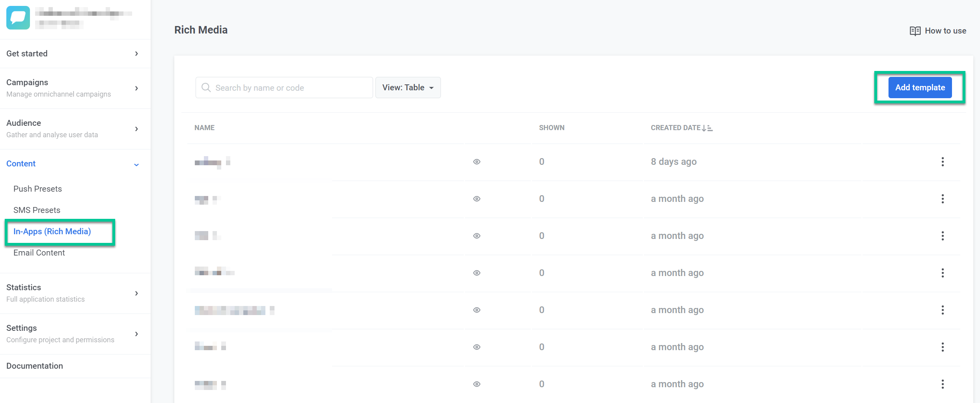Preview the first template via eye icon

(477, 162)
